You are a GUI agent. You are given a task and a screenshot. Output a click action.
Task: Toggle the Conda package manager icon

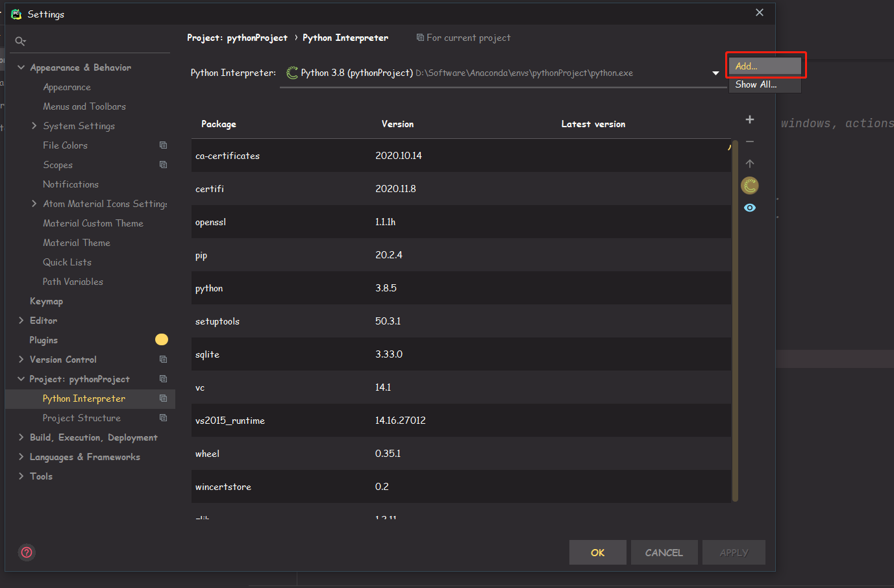(750, 186)
